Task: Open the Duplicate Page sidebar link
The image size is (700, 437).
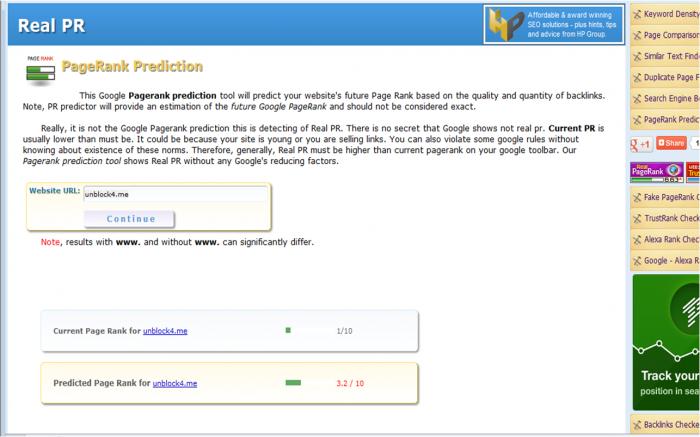Action: coord(671,77)
